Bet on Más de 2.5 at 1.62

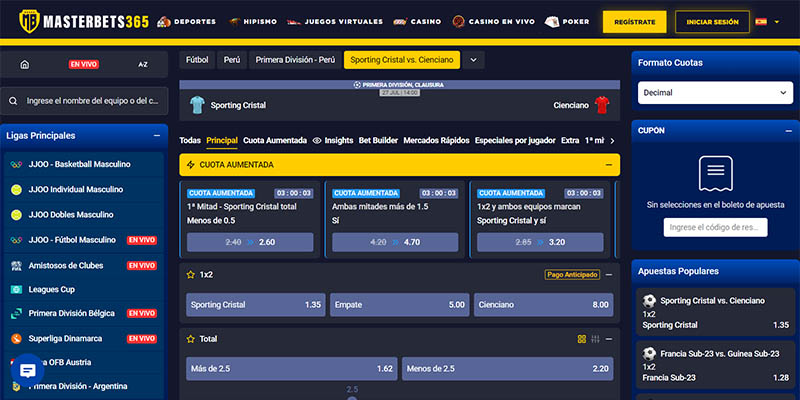pos(292,368)
